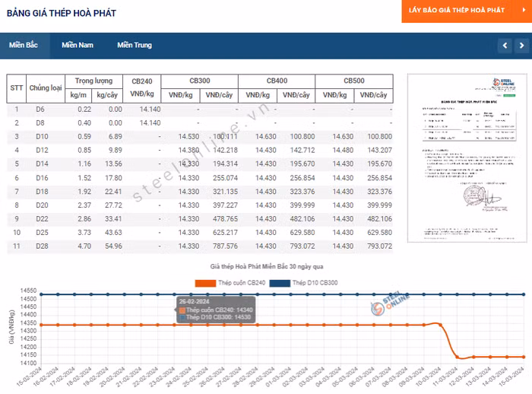
Task: Select the D18 row label
Action: [x=42, y=192]
